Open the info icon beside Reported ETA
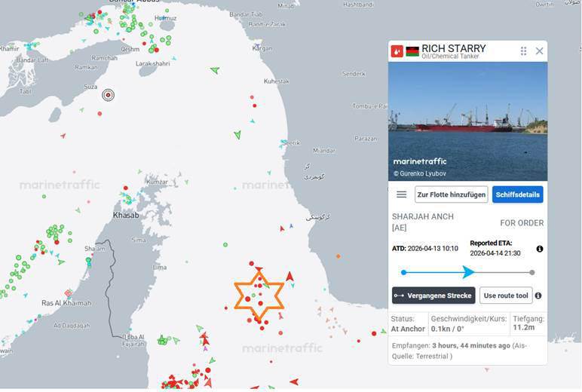The image size is (582, 392). point(540,249)
